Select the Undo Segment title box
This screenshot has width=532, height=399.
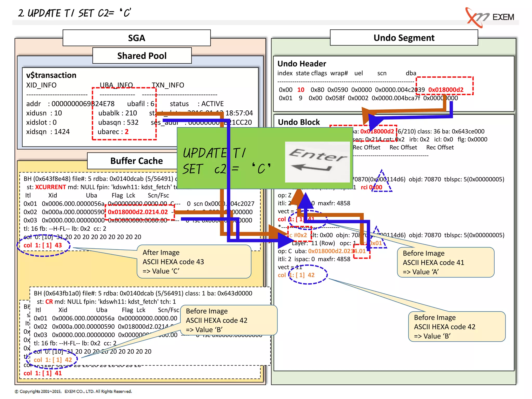404,38
